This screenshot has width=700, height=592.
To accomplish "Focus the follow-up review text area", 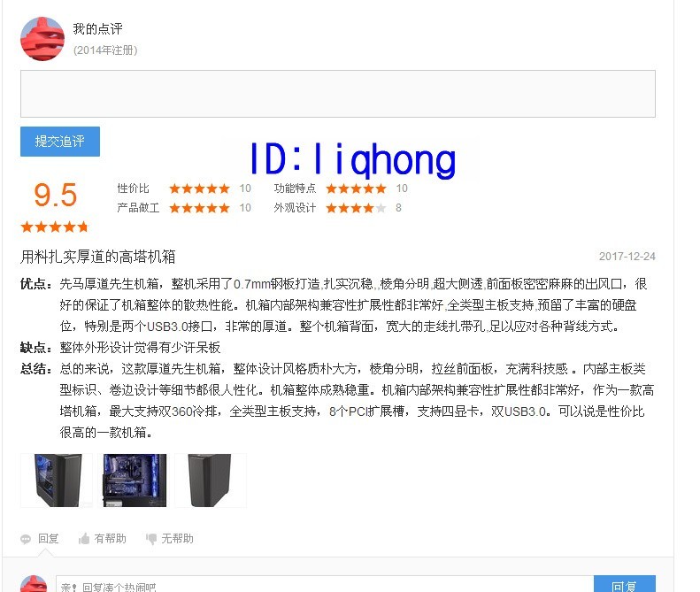I will (338, 94).
